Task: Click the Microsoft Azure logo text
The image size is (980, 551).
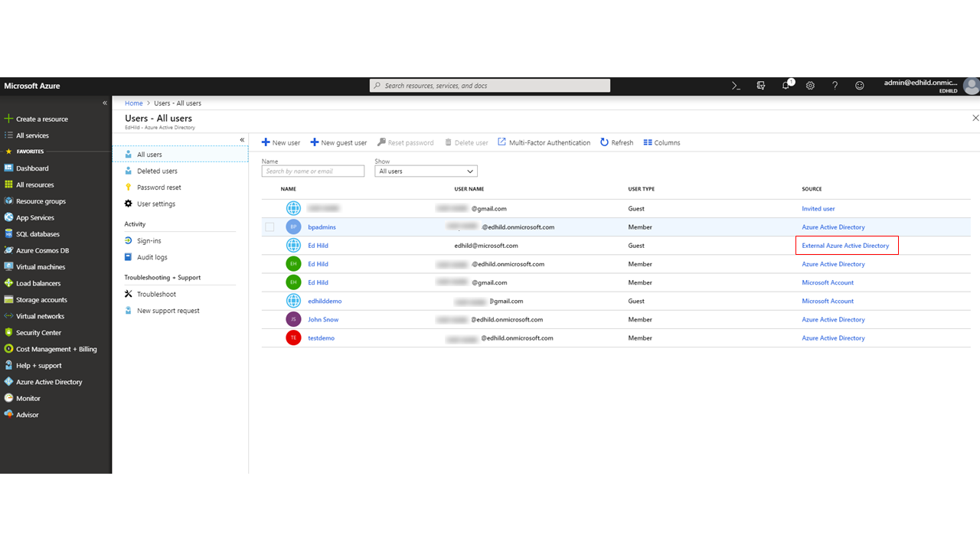Action: (32, 86)
